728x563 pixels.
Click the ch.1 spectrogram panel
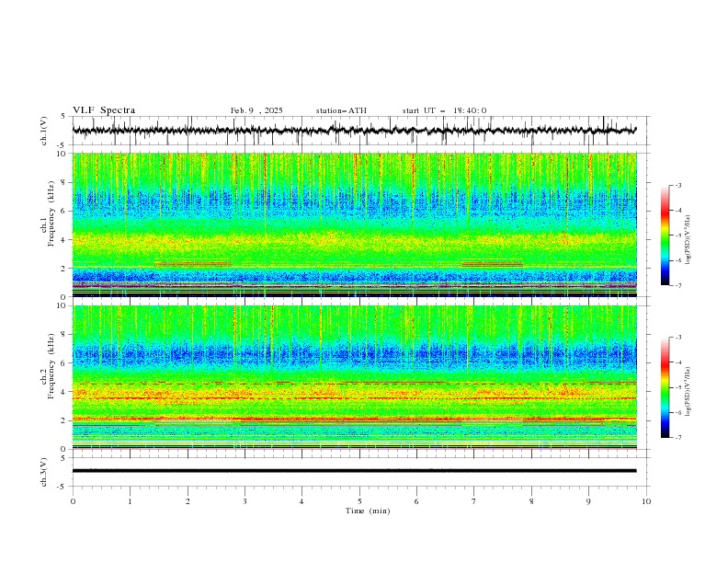(x=355, y=224)
